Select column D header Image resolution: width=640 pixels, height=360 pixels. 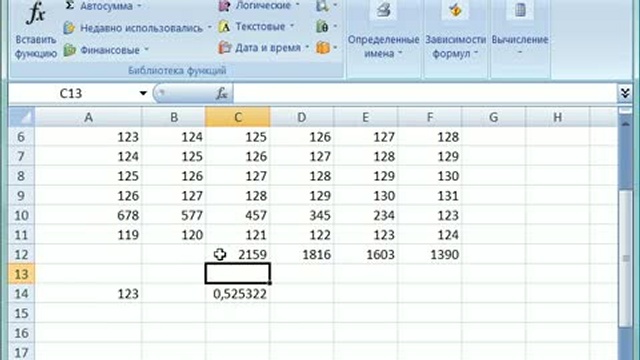tap(302, 117)
